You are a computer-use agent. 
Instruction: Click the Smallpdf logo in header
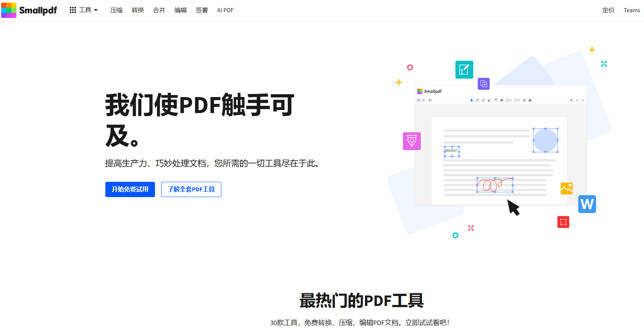29,10
